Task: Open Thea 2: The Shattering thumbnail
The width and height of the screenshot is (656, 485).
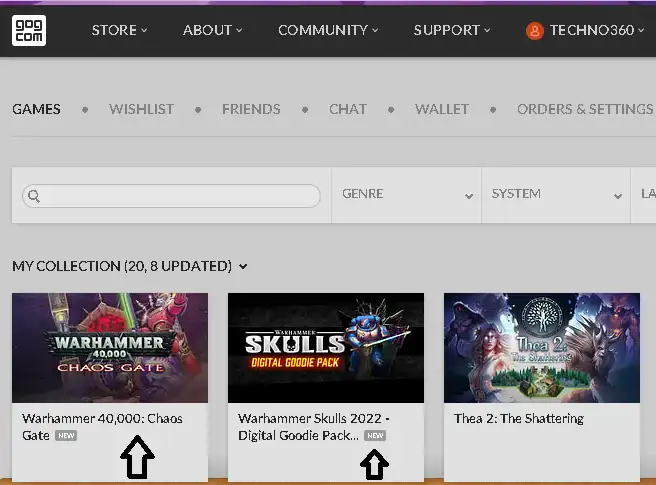Action: pos(541,348)
